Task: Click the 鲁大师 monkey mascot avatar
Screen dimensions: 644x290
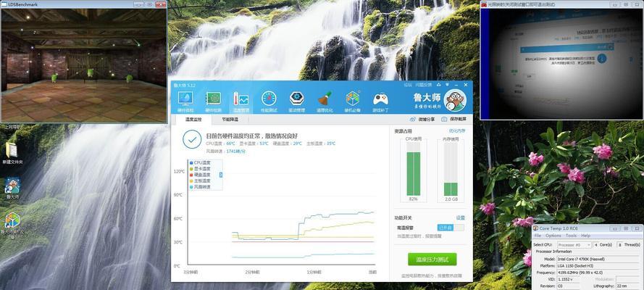Action: click(455, 100)
